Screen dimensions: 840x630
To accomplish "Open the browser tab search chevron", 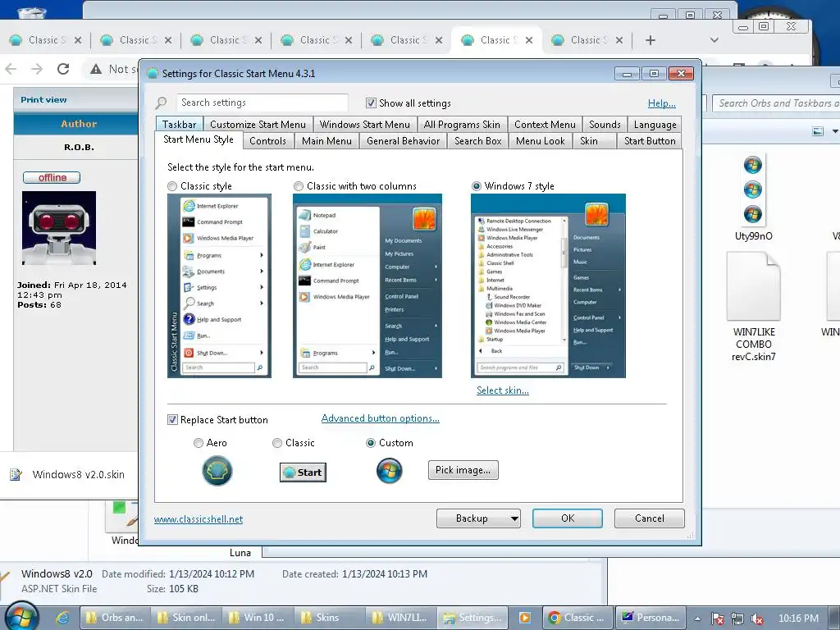I will pos(714,40).
